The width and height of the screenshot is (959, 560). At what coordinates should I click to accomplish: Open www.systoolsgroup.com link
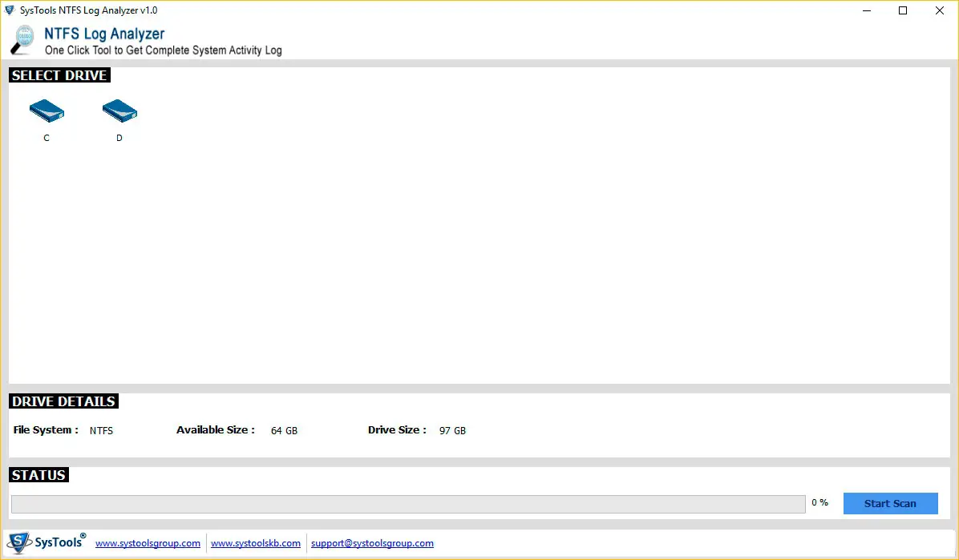148,543
